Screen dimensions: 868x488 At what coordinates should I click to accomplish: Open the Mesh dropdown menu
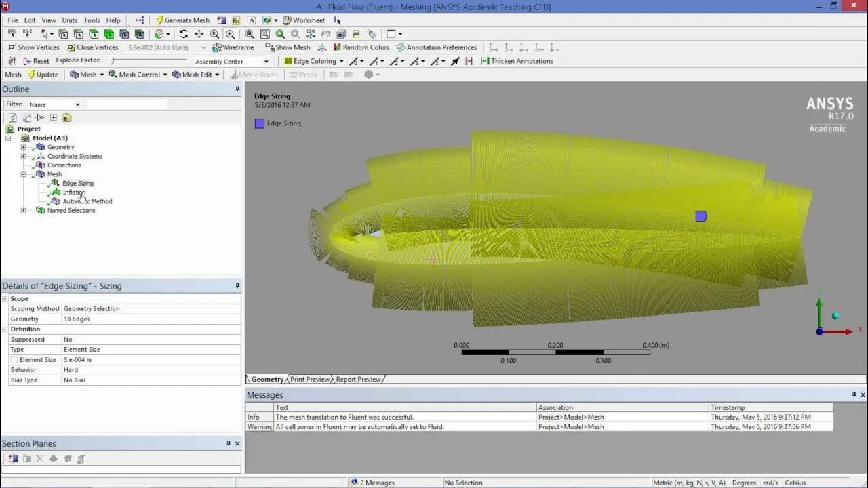pos(87,75)
